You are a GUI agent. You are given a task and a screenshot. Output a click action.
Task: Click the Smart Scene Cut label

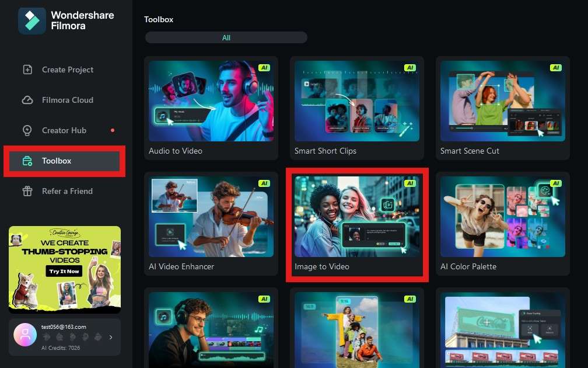point(470,151)
